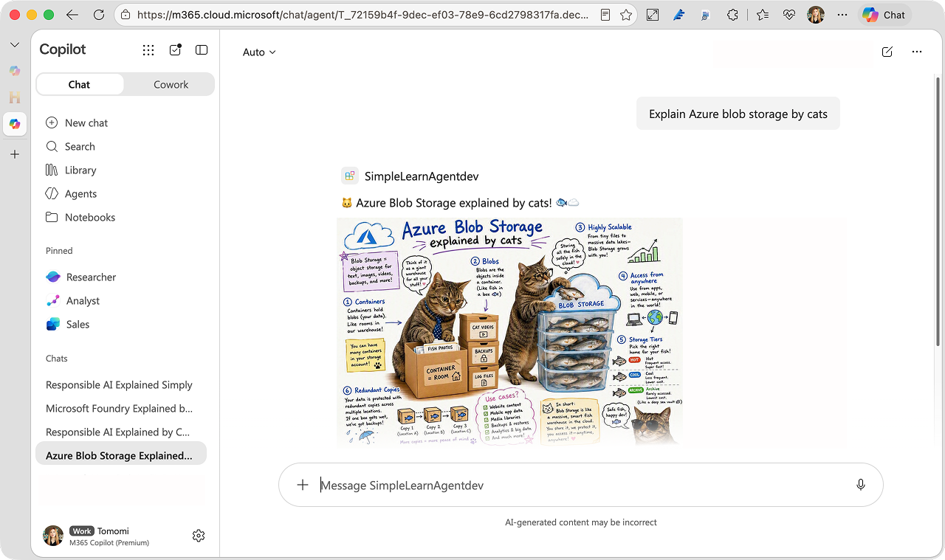Screen dimensions: 945x560
Task: Open the settings gear near Tomomi's profile
Action: [199, 536]
